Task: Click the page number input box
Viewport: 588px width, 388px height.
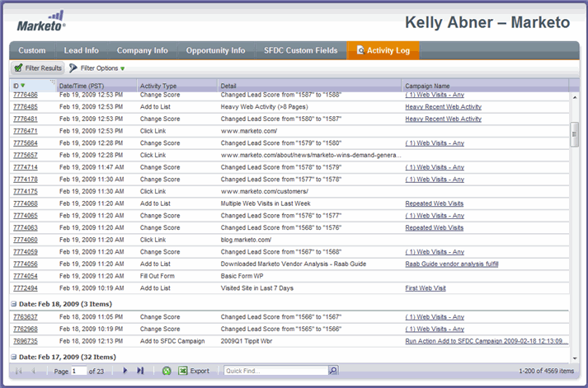Action: tap(78, 371)
